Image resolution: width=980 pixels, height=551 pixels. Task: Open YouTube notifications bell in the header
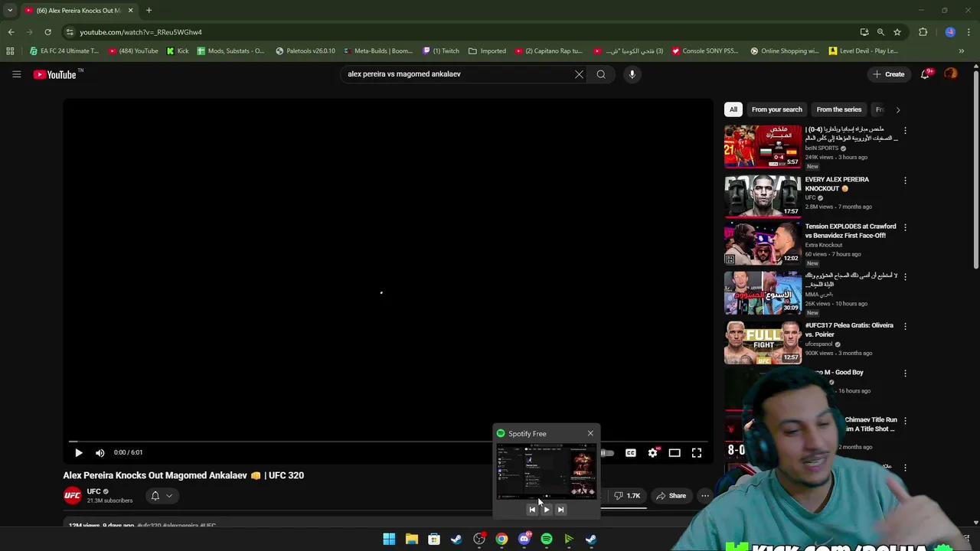point(926,74)
